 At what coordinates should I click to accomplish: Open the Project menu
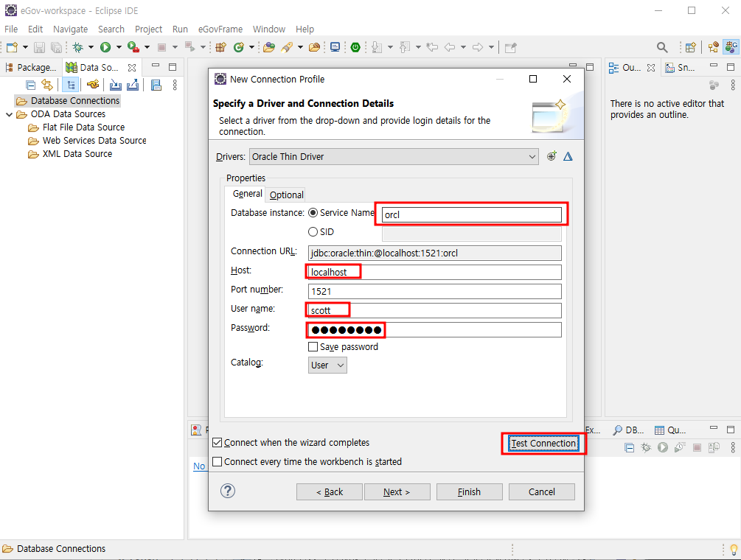click(x=148, y=29)
